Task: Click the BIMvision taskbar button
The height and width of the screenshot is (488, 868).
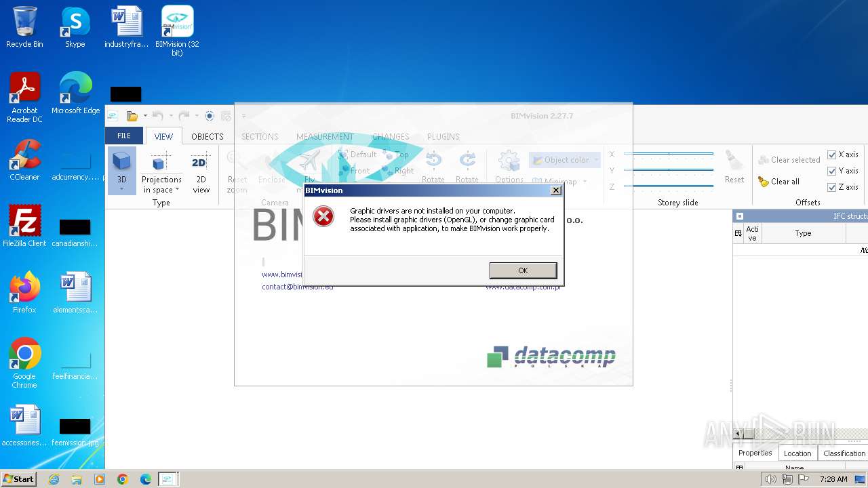Action: pos(167,479)
